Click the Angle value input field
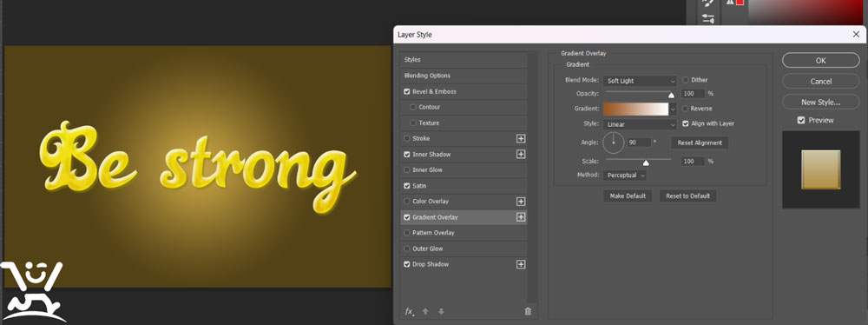The width and height of the screenshot is (868, 325). [639, 143]
